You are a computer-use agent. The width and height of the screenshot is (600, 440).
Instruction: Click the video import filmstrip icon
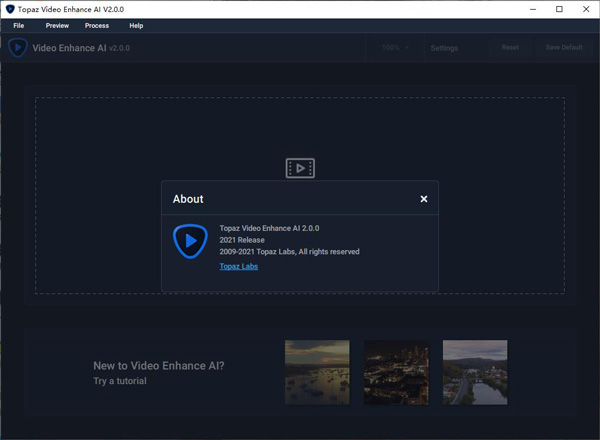tap(300, 168)
